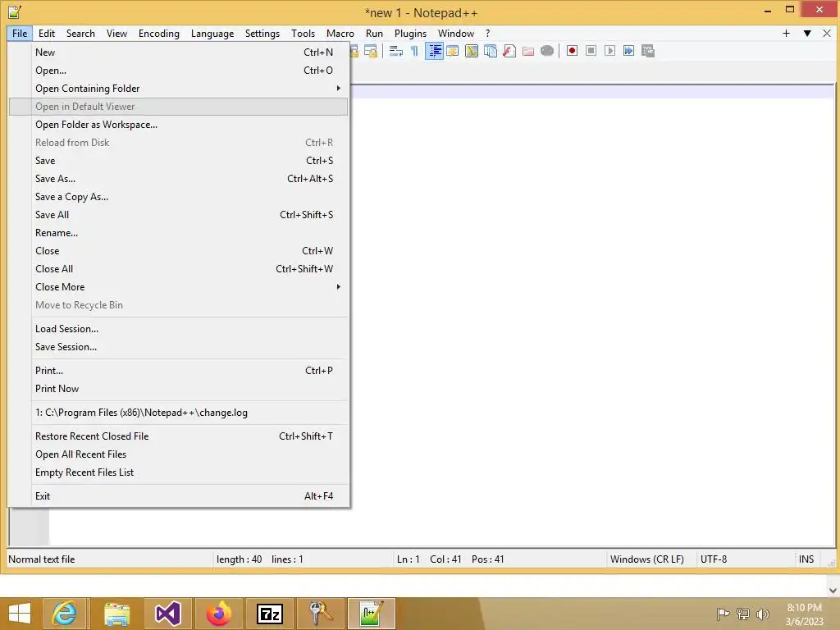
Task: Choose Save Session... entry
Action: point(179,347)
